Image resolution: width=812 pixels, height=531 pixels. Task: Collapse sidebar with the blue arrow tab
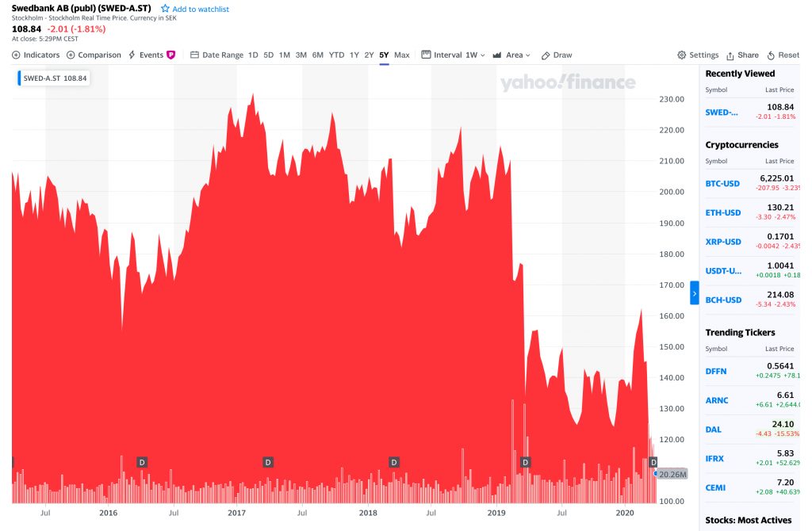(x=695, y=293)
